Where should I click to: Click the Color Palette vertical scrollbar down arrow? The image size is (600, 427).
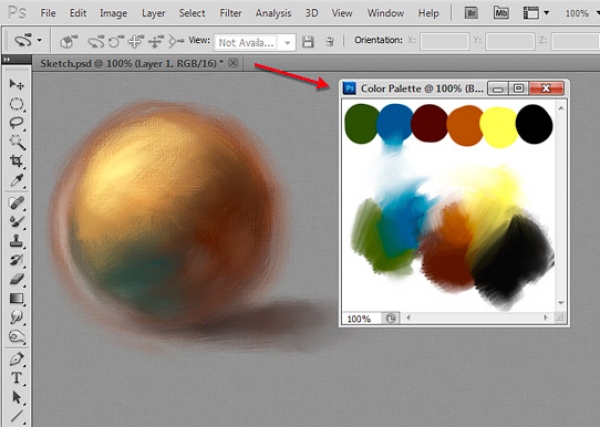[561, 303]
